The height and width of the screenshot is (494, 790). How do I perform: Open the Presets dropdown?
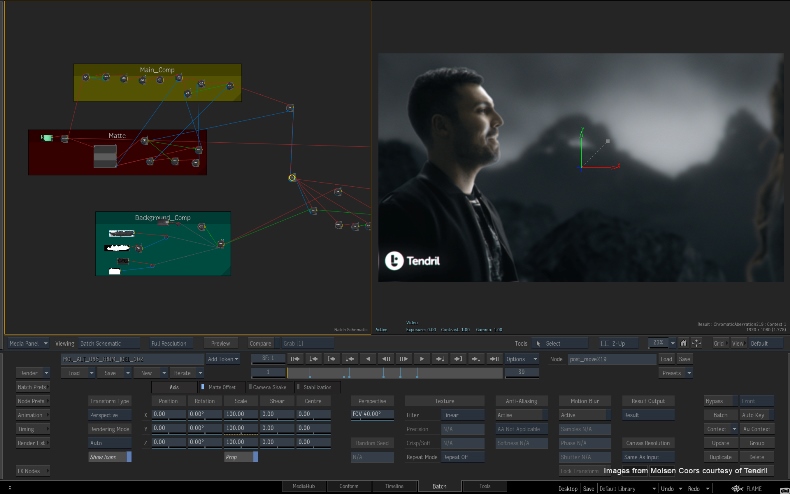pos(676,373)
